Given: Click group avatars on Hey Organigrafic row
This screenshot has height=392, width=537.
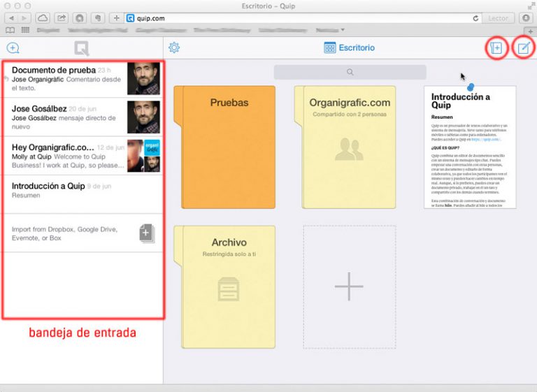Looking at the screenshot, I should click(x=143, y=156).
